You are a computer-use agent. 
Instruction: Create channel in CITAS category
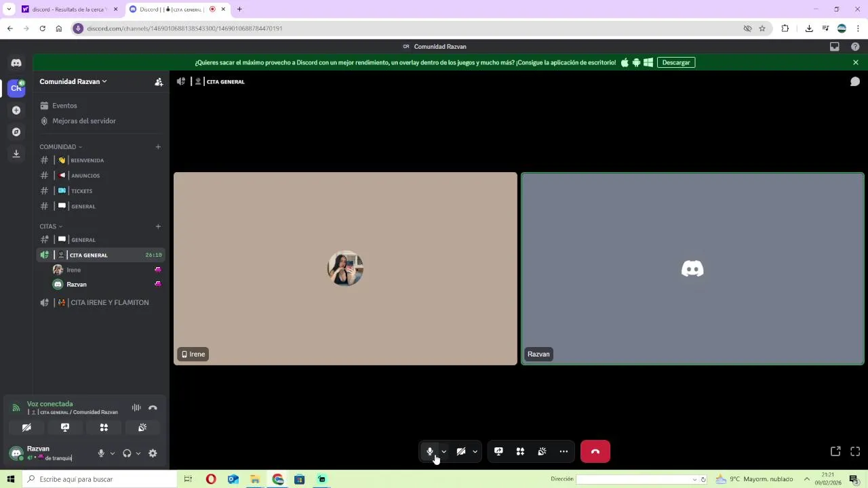(x=158, y=226)
